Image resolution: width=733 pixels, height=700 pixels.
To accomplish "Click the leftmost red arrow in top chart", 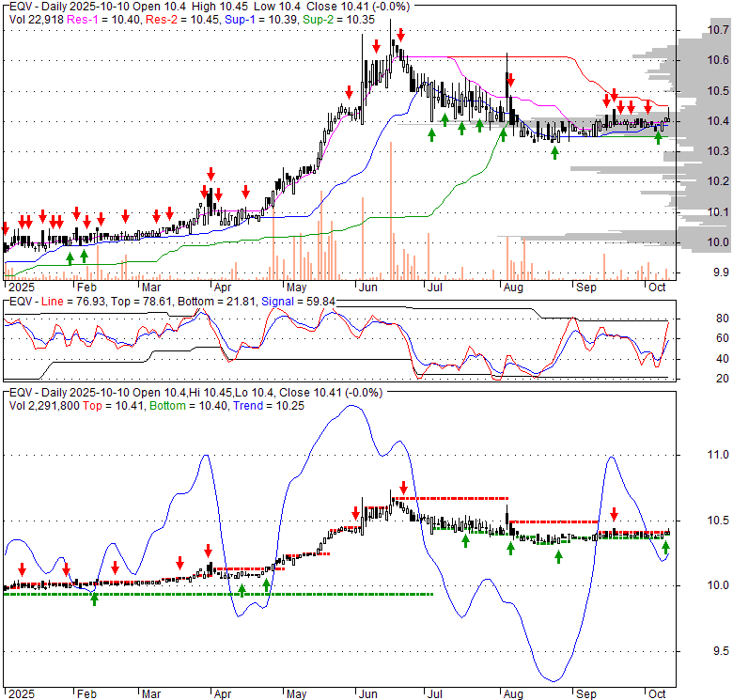I will pyautogui.click(x=6, y=228).
